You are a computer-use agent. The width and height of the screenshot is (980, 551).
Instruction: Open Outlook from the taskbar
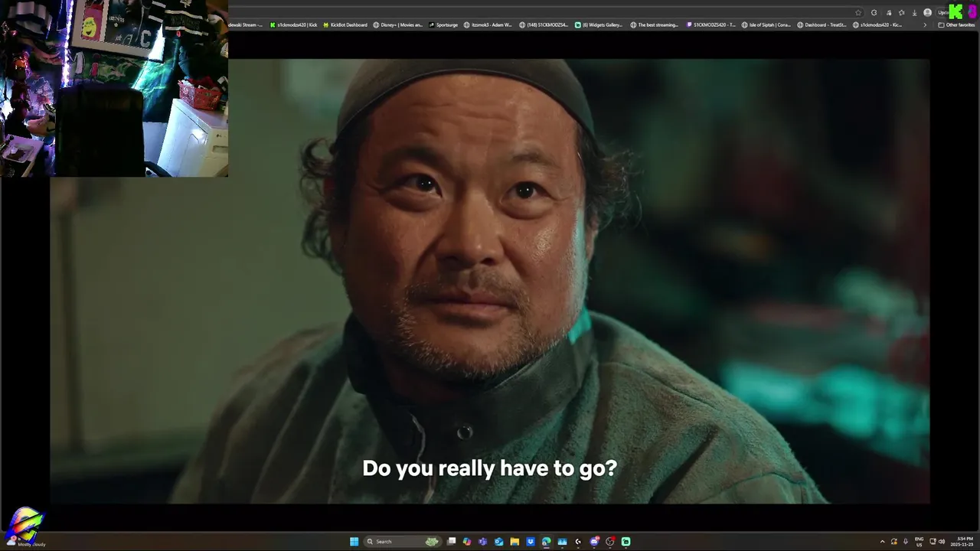(x=499, y=542)
